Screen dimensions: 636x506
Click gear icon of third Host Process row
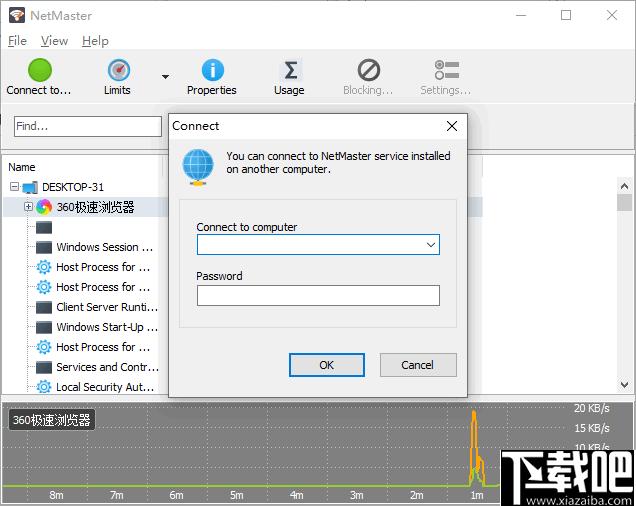pyautogui.click(x=44, y=347)
